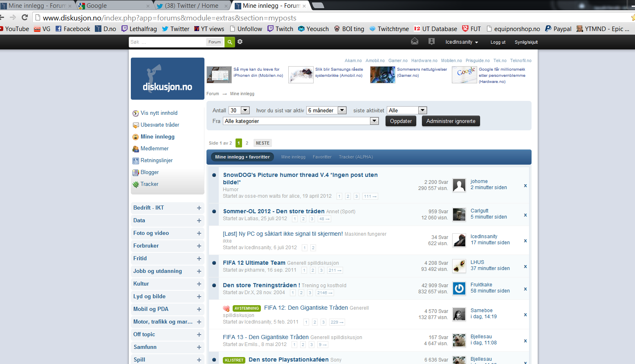Image resolution: width=635 pixels, height=364 pixels.
Task: Expand the Off topic category
Action: [199, 335]
